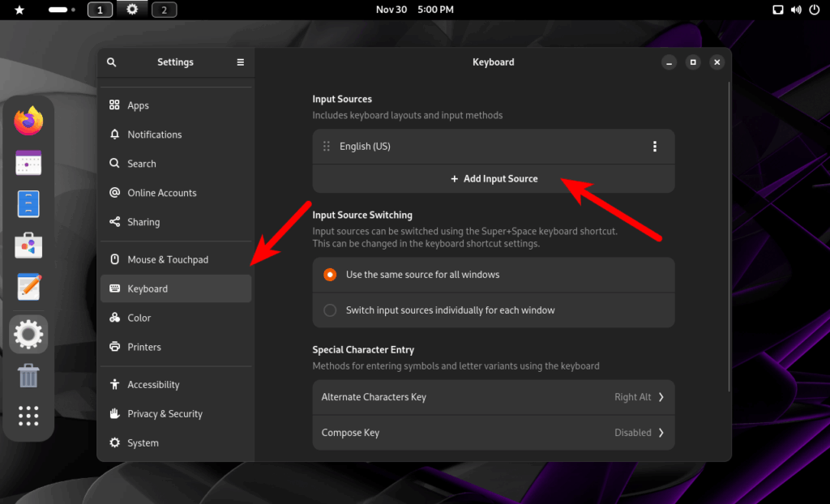Open Files app from the dock
Image resolution: width=830 pixels, height=504 pixels.
28,204
